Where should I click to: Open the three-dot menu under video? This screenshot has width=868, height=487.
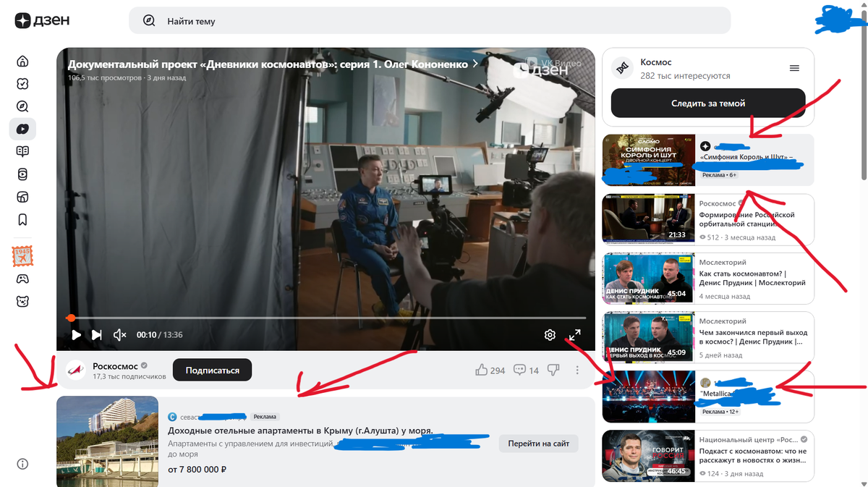(577, 370)
